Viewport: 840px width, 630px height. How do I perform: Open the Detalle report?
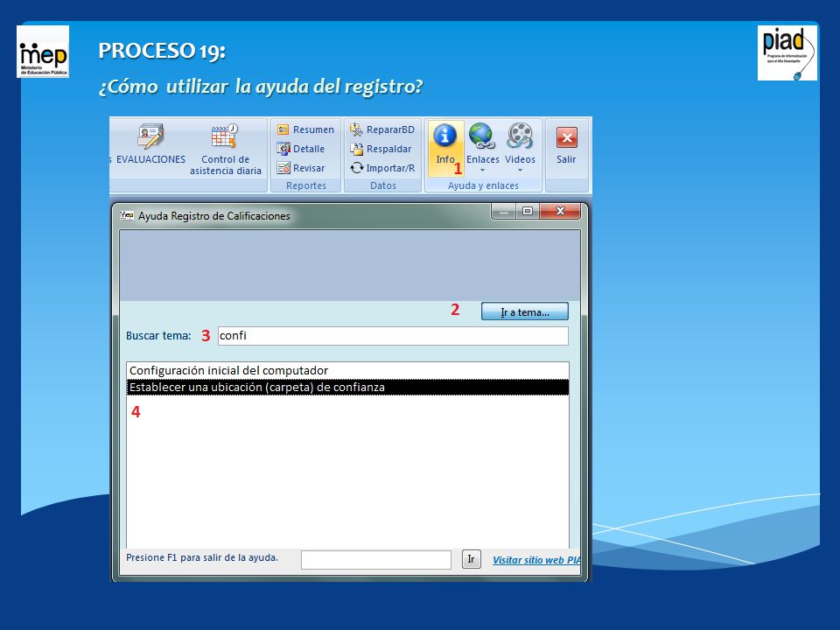pyautogui.click(x=300, y=149)
